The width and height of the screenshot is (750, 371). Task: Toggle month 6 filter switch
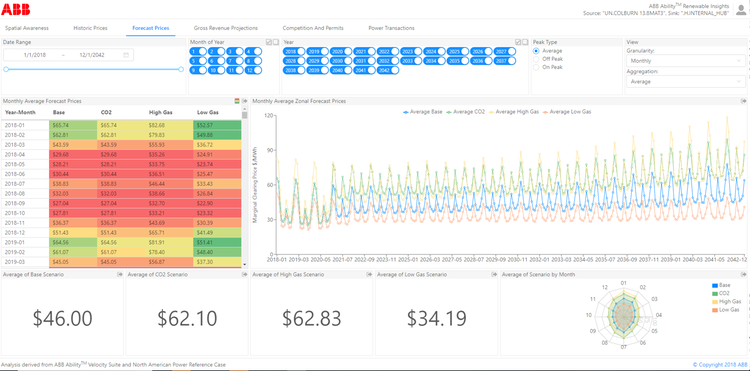click(217, 61)
